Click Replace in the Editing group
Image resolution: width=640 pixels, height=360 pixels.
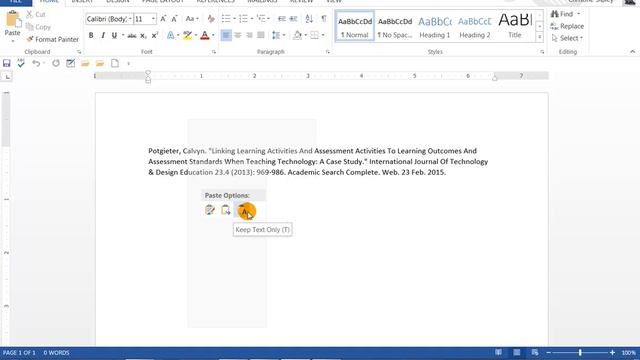[567, 26]
